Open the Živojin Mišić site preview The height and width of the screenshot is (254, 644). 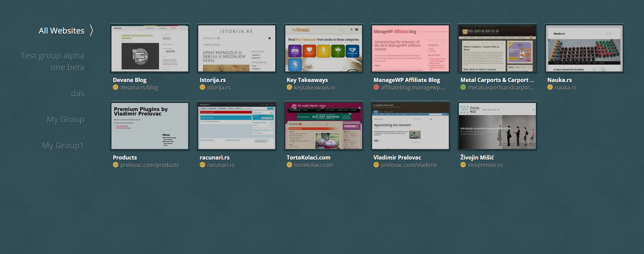point(497,126)
